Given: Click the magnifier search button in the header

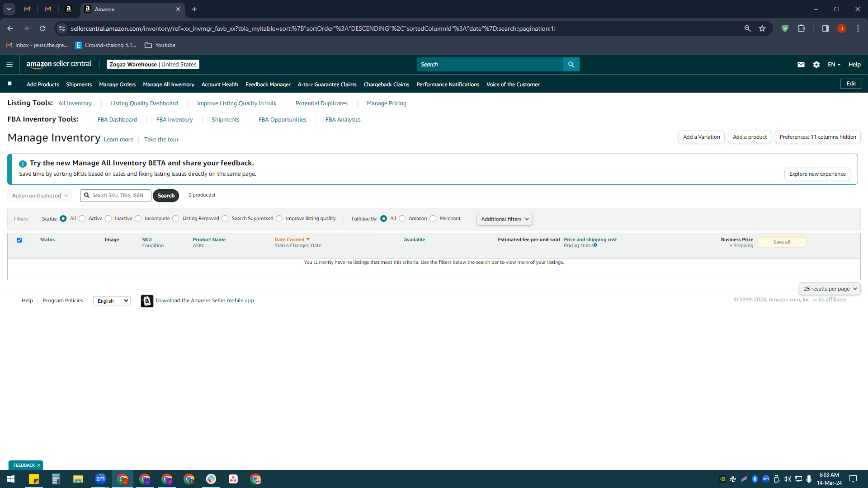Looking at the screenshot, I should (571, 65).
